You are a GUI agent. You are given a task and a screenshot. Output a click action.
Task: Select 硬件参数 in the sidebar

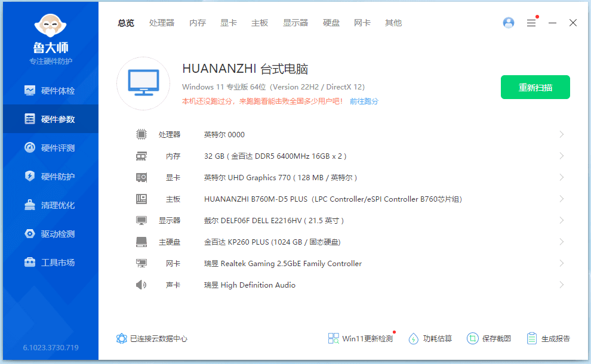pyautogui.click(x=50, y=119)
